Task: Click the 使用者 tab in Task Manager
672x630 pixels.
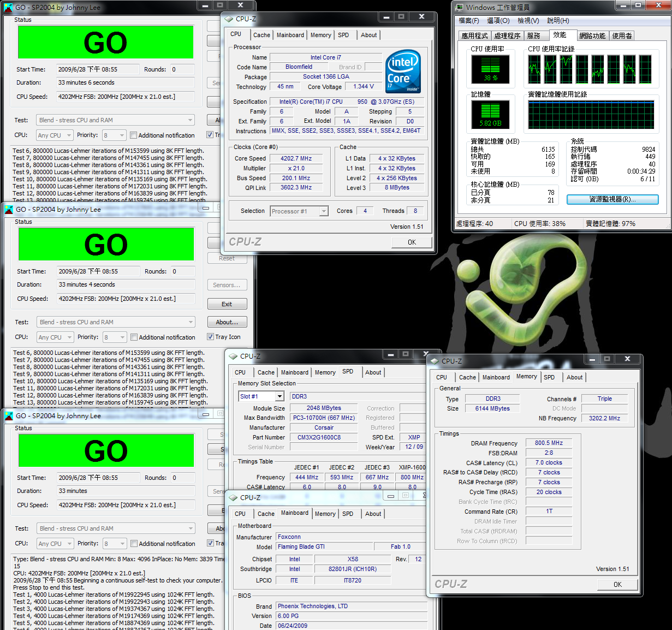Action: click(622, 36)
